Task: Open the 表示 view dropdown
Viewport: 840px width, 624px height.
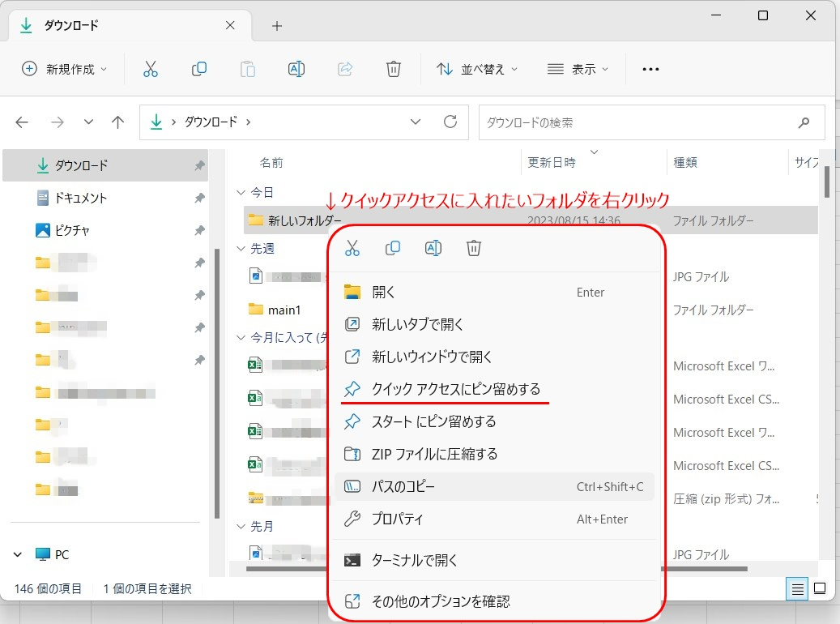Action: pos(578,69)
